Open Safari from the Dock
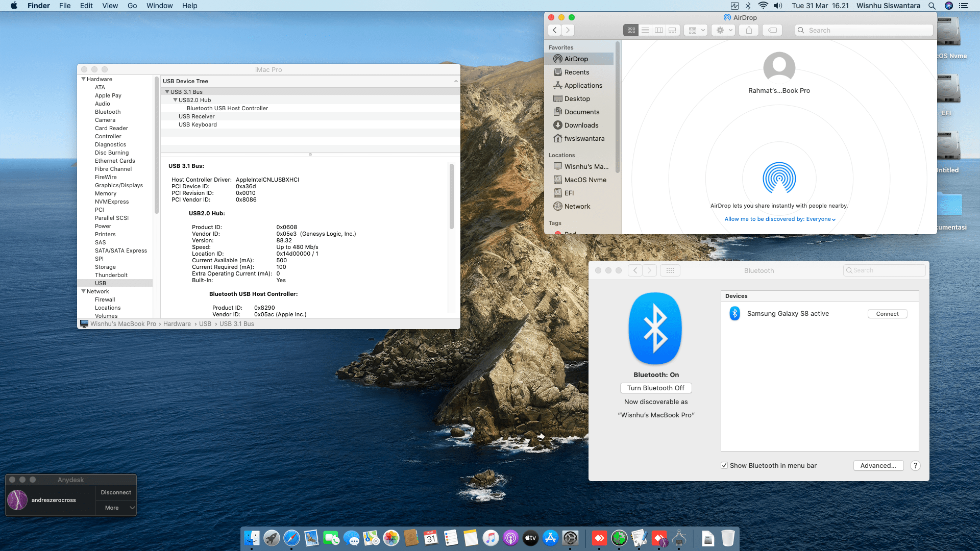 coord(291,538)
